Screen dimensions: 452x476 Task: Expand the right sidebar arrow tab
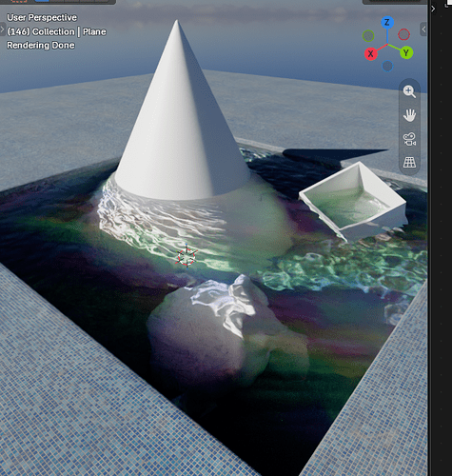point(423,30)
